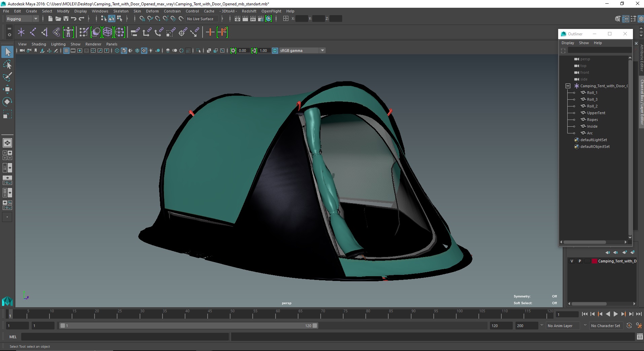Open the Skeleton menu
Image resolution: width=644 pixels, height=351 pixels.
(x=120, y=11)
